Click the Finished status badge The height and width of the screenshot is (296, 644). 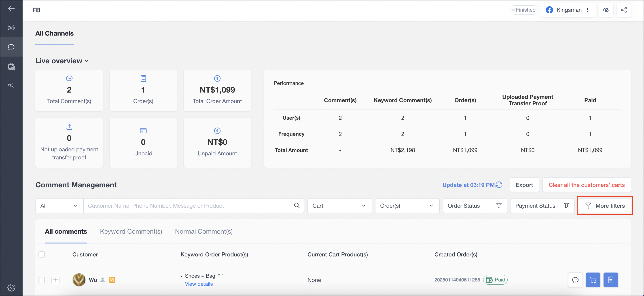(524, 10)
